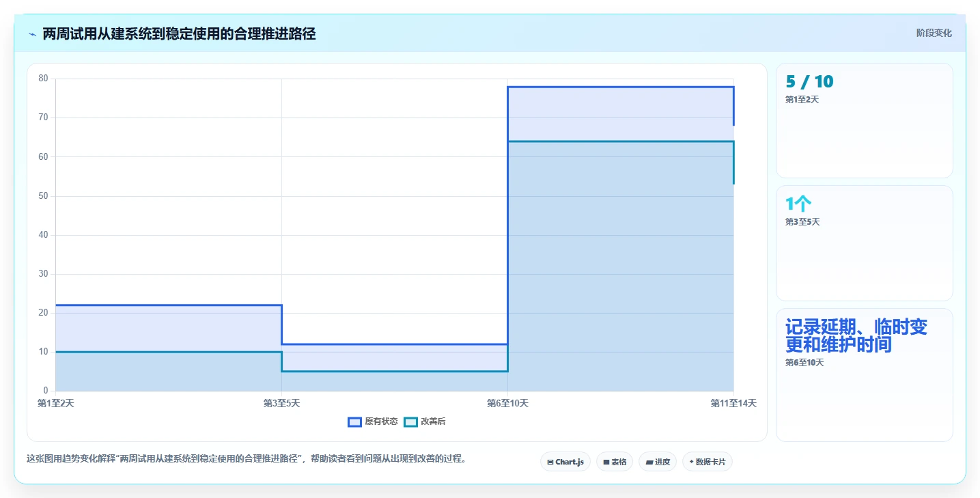Viewport: 980px width, 498px height.
Task: Open the 5 / 10 stat card
Action: (864, 121)
